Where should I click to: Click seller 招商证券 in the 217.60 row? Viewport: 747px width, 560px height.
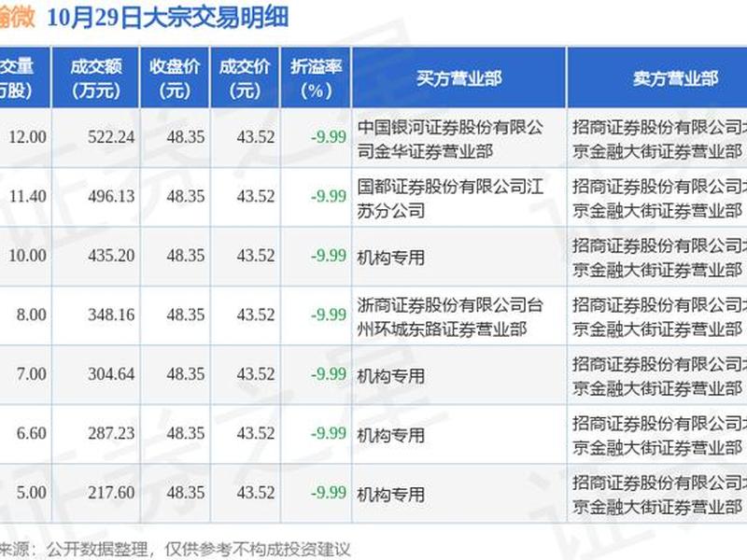point(659,495)
